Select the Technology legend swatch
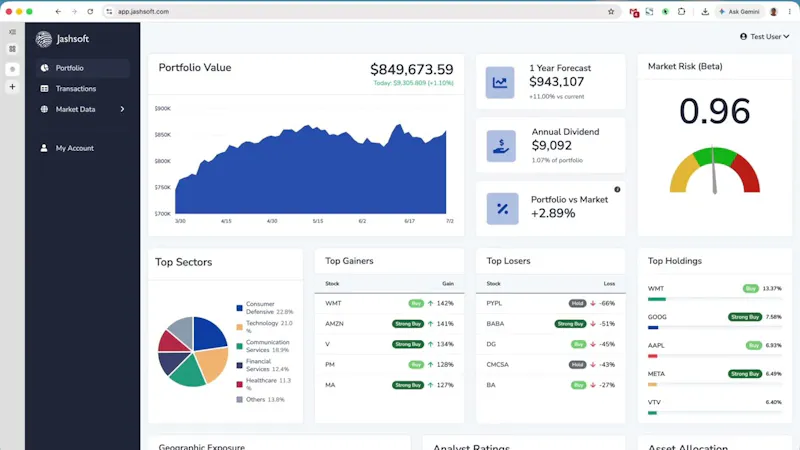The image size is (800, 450). [239, 327]
